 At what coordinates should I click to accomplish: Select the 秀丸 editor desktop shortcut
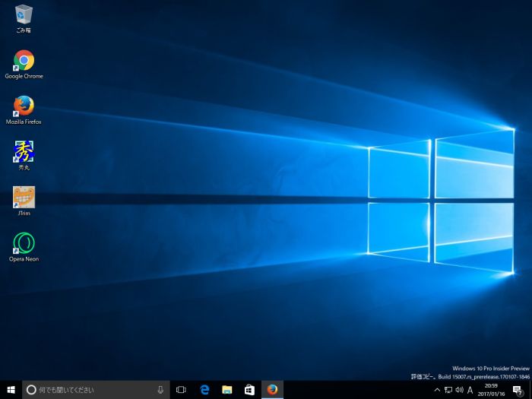coord(24,152)
